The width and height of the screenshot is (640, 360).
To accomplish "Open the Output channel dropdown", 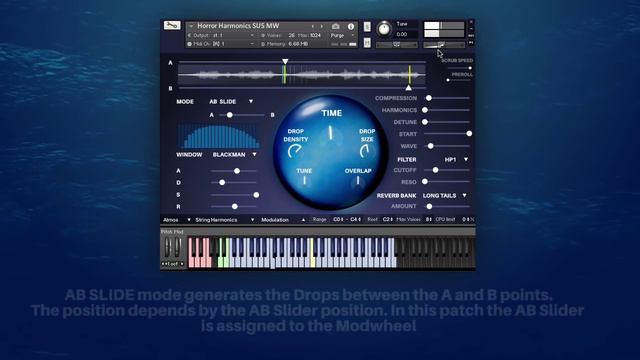I will click(x=221, y=36).
